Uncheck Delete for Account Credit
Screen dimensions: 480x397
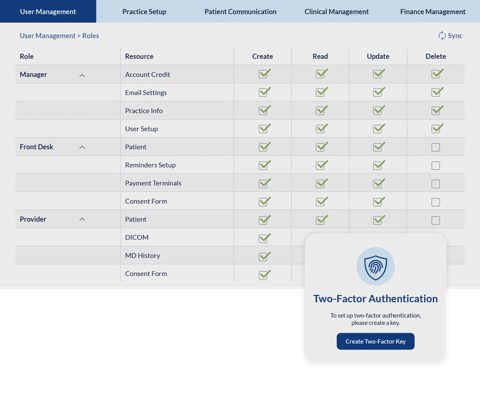point(437,74)
